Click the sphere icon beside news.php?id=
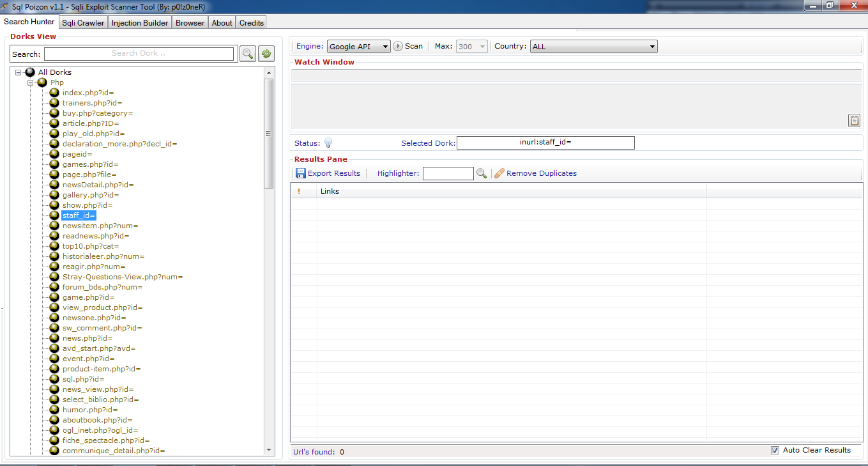The width and height of the screenshot is (868, 466). 54,338
